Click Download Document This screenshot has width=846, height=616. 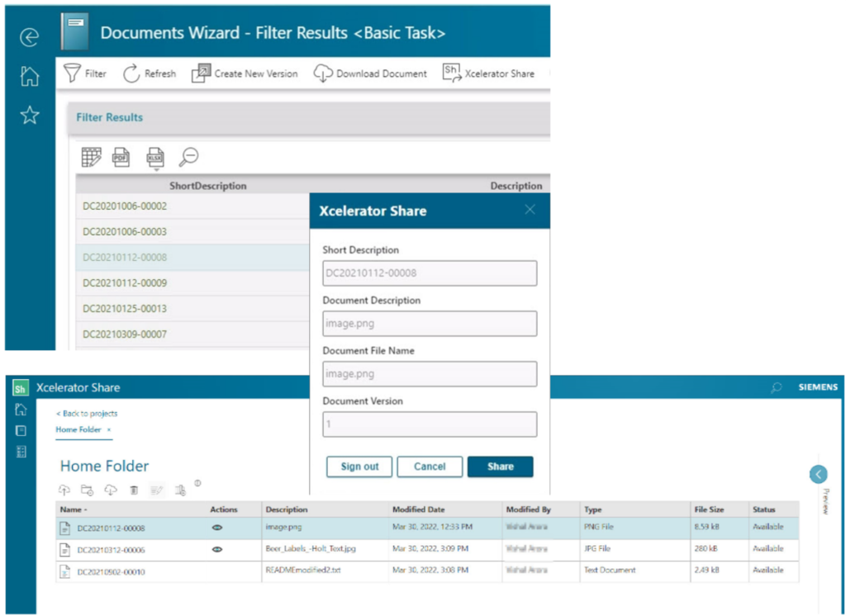coord(370,73)
